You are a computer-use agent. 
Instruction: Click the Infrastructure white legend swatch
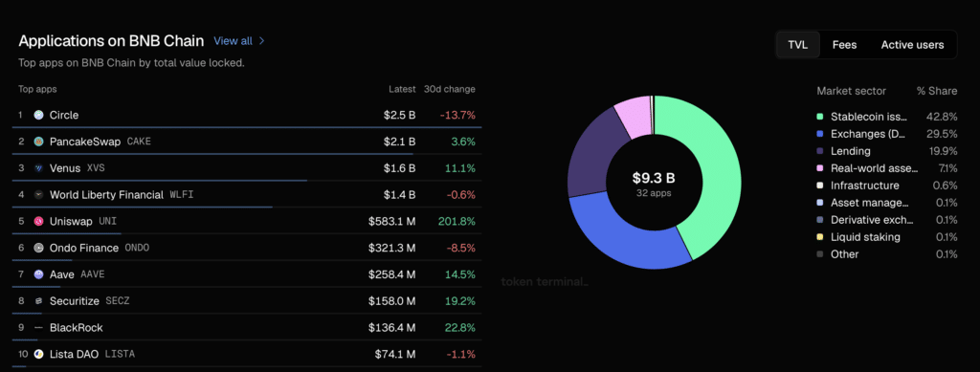(820, 186)
